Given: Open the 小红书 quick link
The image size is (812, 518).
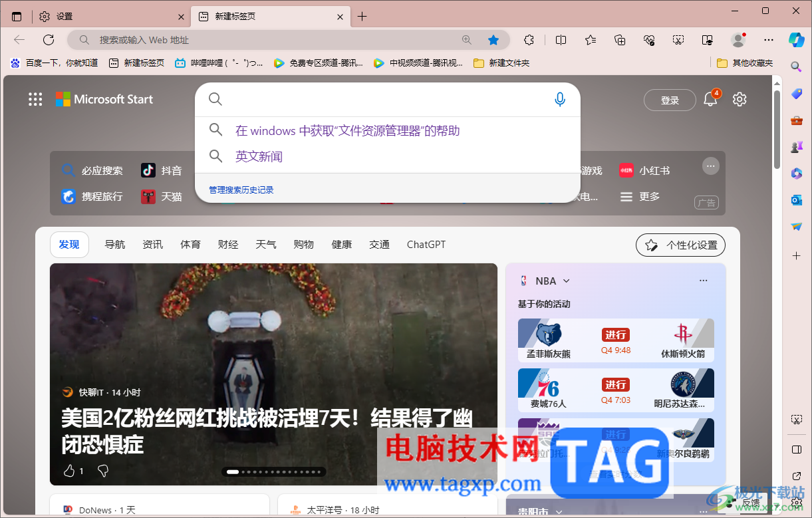Looking at the screenshot, I should [644, 171].
